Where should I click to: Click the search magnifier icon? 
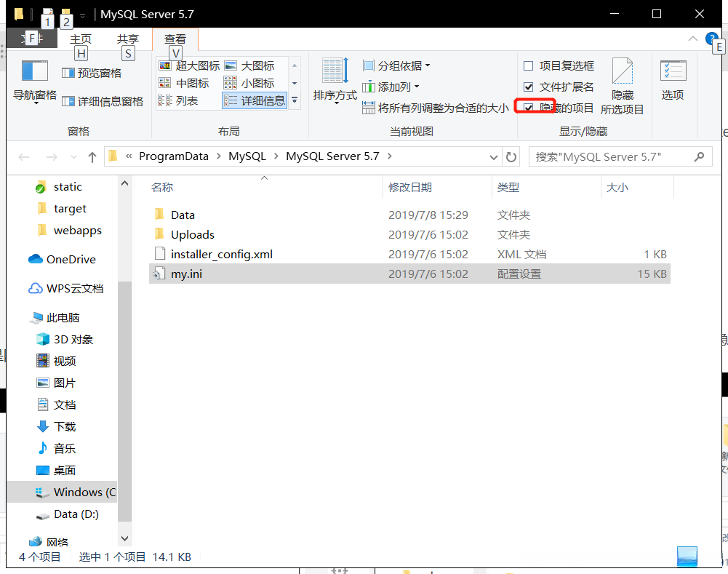click(699, 157)
